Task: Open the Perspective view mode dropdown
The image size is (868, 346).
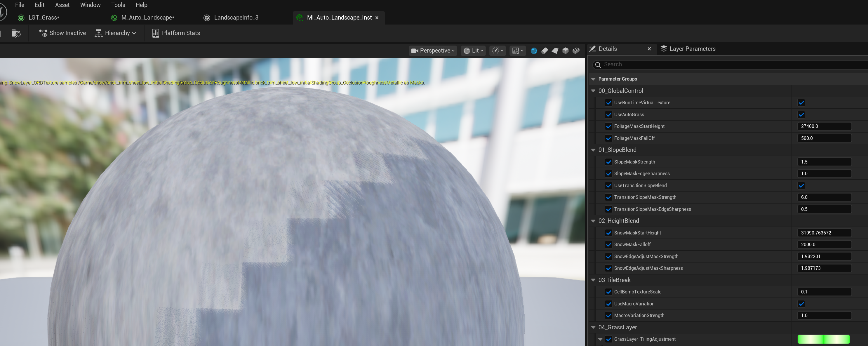Action: tap(433, 51)
